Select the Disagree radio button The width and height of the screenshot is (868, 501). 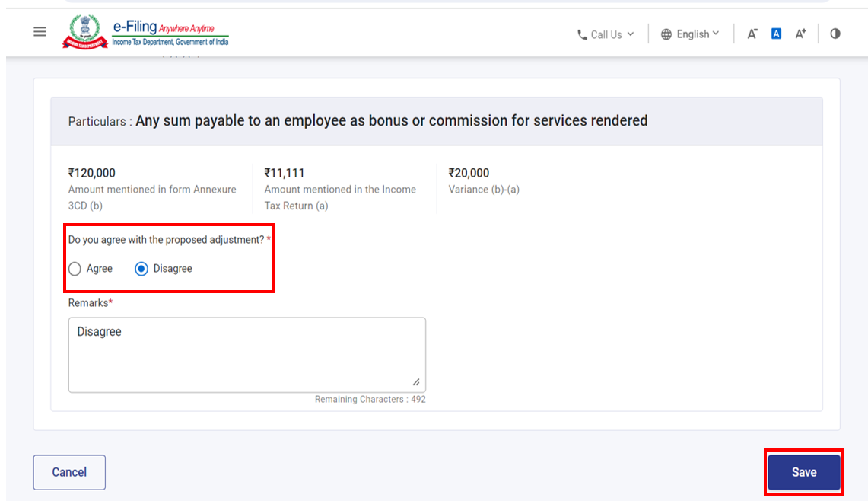[141, 269]
